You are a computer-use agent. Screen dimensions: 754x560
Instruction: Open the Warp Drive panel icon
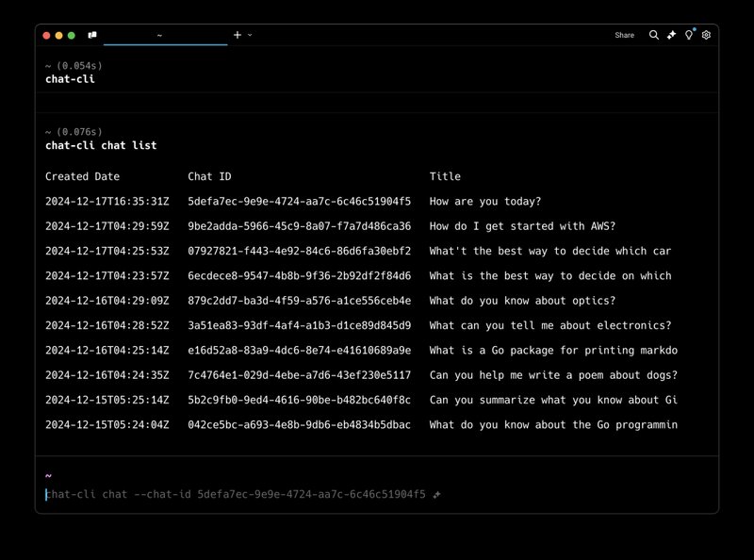[x=92, y=35]
